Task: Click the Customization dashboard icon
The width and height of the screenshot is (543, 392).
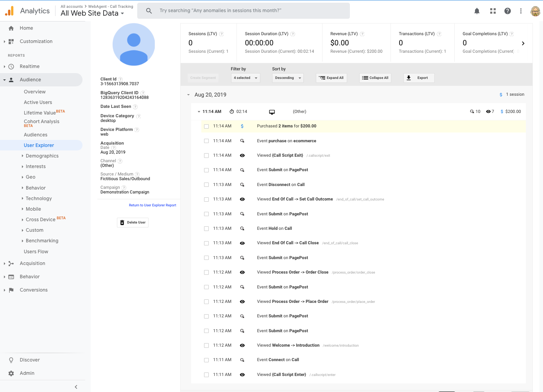Action: tap(11, 41)
